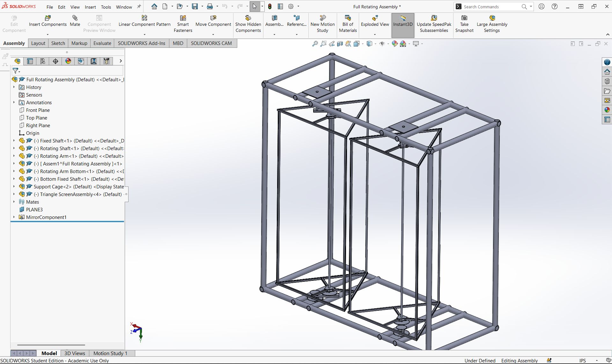Screen dimensions: 612x364
Task: Select MirrorComponent1 in the feature tree
Action: (46, 217)
